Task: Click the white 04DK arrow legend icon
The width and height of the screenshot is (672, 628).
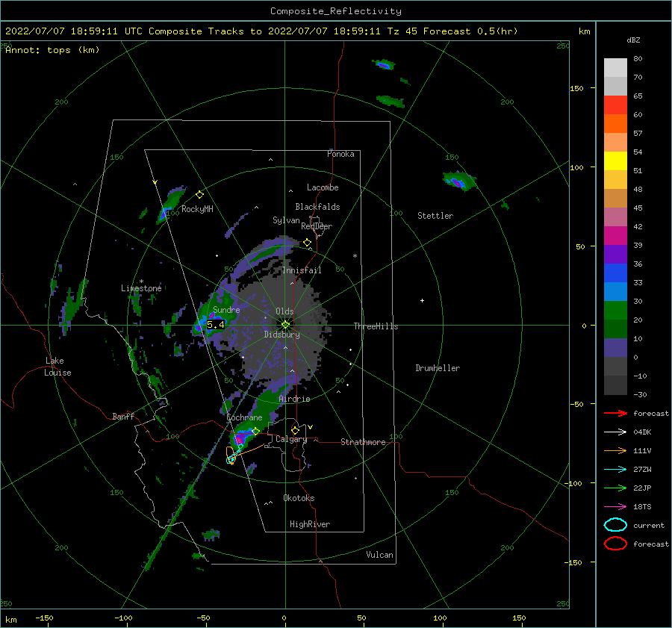Action: tap(615, 432)
